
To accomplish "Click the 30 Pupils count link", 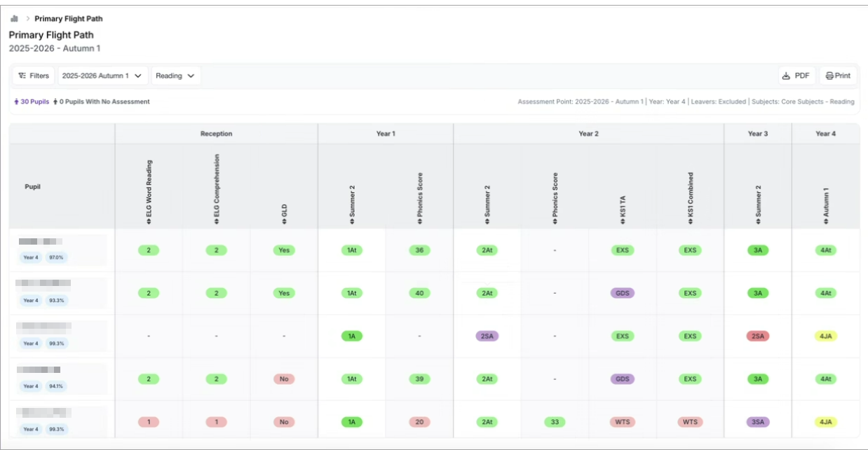I will [32, 102].
